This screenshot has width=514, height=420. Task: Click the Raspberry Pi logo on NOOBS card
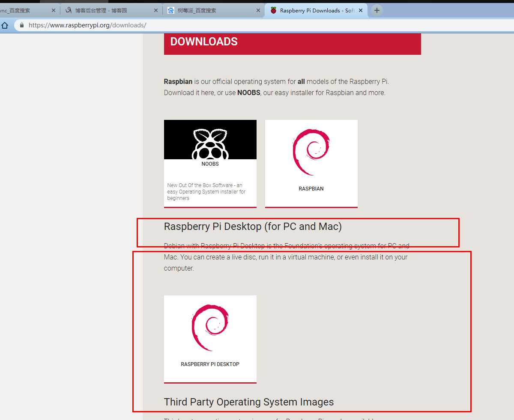(210, 144)
